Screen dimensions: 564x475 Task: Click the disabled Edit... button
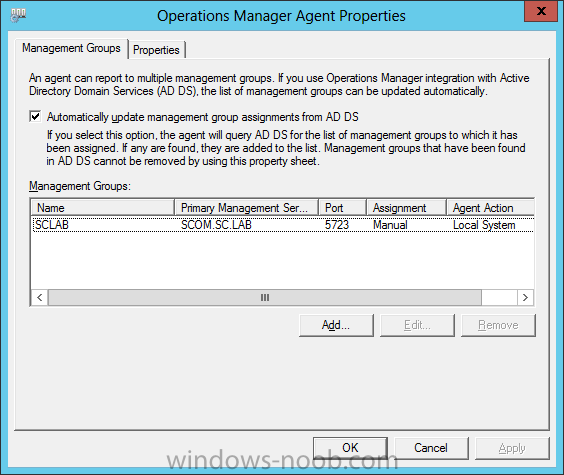[x=417, y=325]
